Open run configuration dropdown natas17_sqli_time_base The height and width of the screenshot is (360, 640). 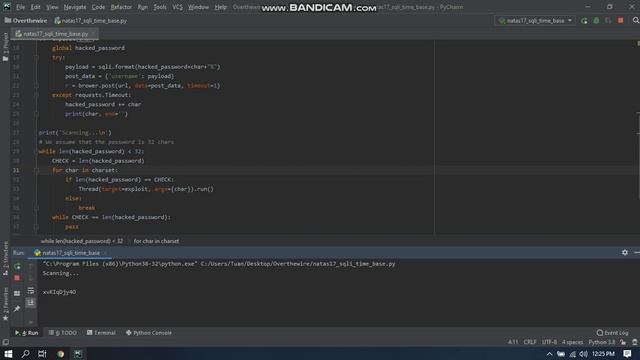pos(536,20)
